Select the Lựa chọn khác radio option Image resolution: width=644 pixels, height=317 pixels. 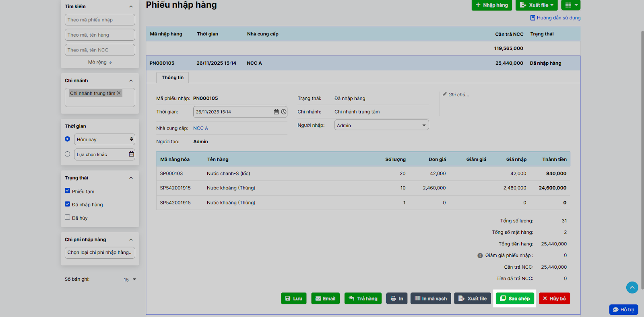tap(68, 154)
